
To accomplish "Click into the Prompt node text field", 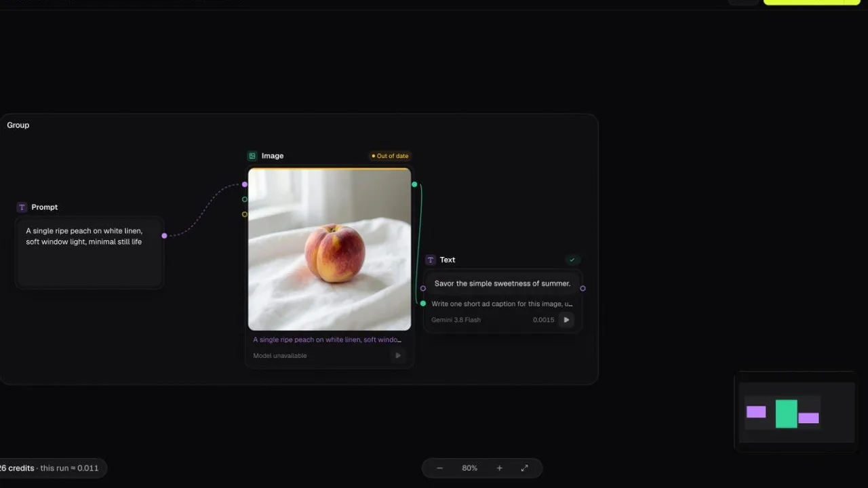I will click(x=90, y=252).
